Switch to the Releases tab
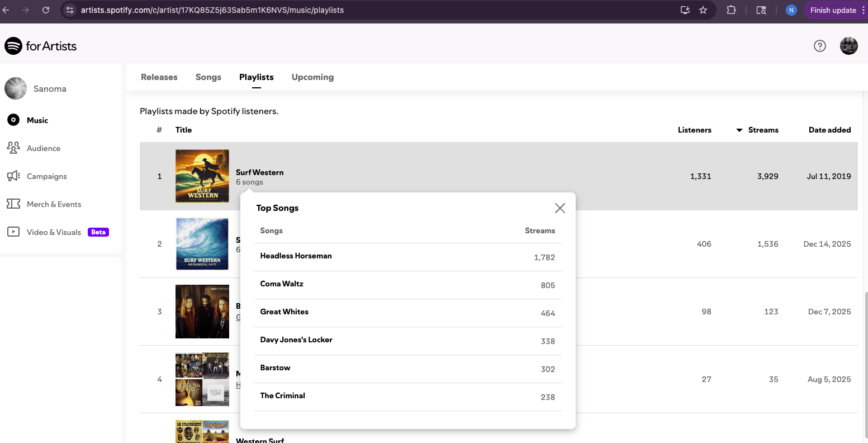The image size is (868, 443). pyautogui.click(x=159, y=77)
